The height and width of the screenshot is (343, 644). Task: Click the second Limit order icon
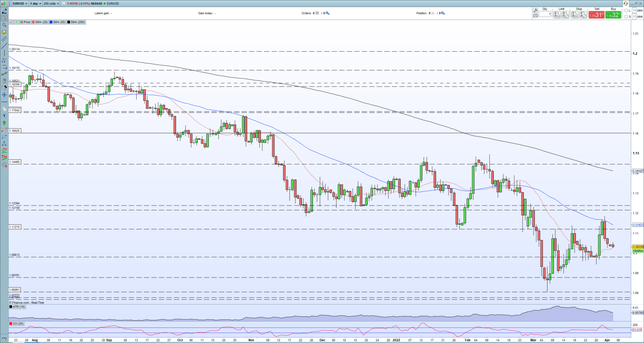pos(565,15)
